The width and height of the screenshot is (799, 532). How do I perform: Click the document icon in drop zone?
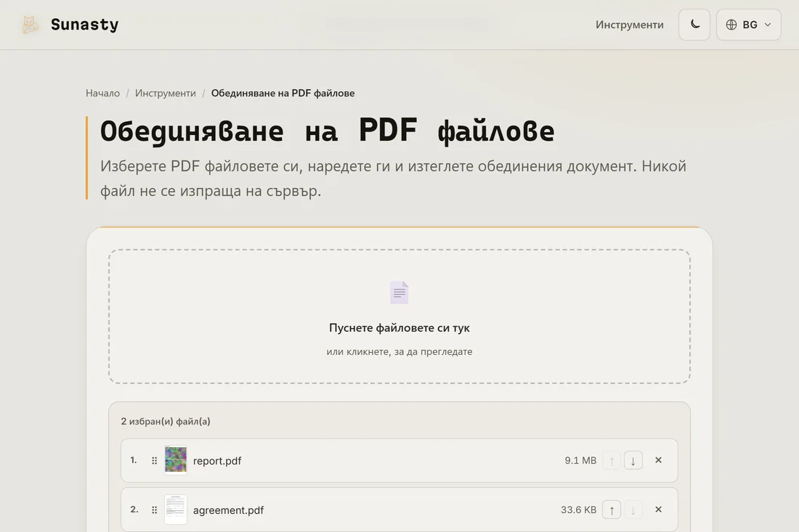point(399,292)
